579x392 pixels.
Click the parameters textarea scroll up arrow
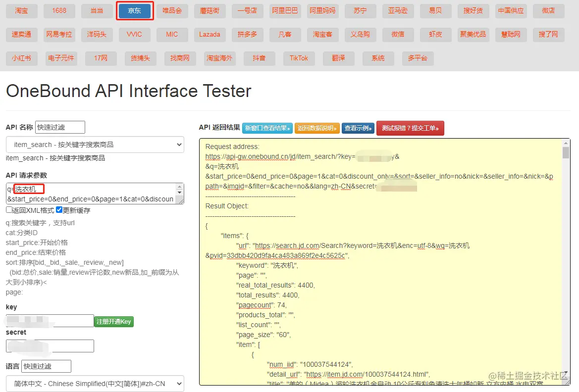pos(179,187)
